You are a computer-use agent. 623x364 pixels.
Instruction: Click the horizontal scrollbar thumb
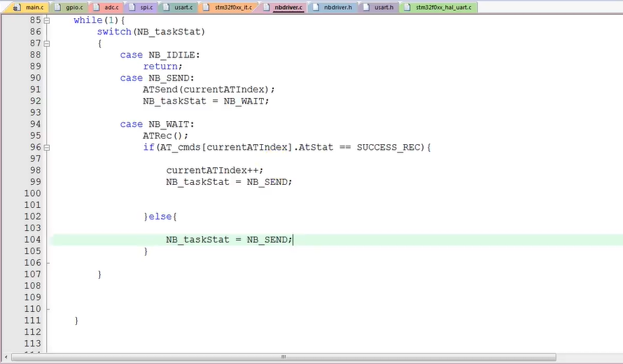283,357
